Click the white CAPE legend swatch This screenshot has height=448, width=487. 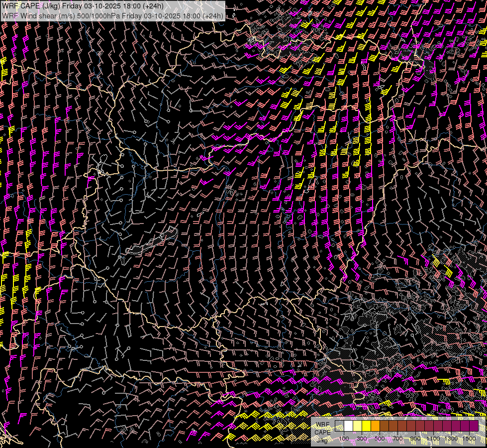pos(349,426)
